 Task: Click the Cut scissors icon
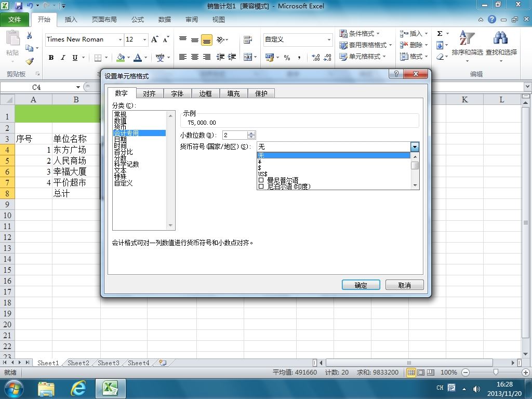pyautogui.click(x=30, y=35)
